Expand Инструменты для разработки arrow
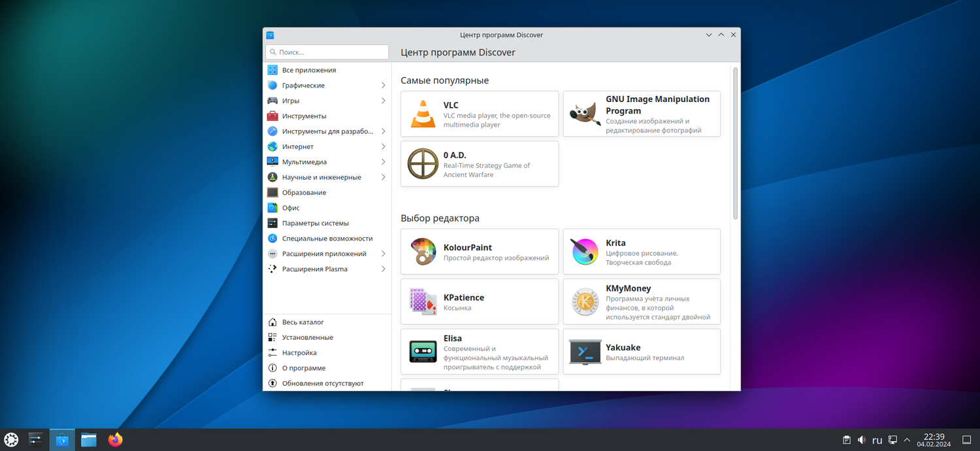 pyautogui.click(x=384, y=131)
